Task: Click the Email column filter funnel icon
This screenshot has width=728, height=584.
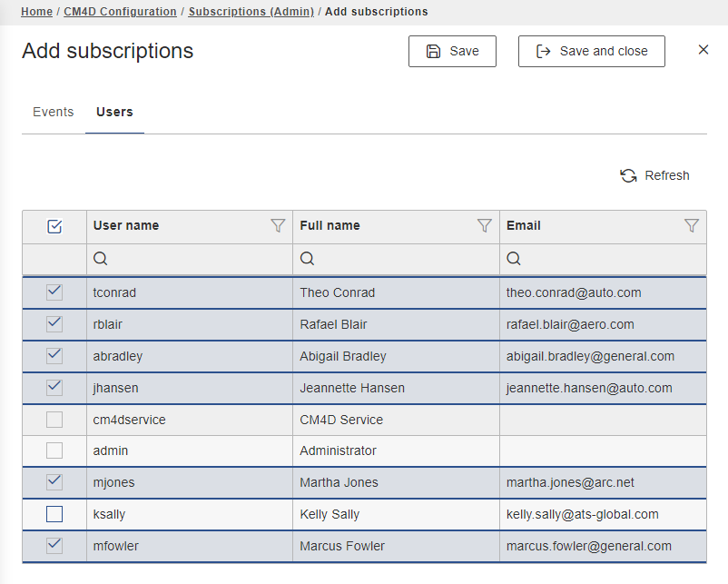Action: pyautogui.click(x=692, y=226)
